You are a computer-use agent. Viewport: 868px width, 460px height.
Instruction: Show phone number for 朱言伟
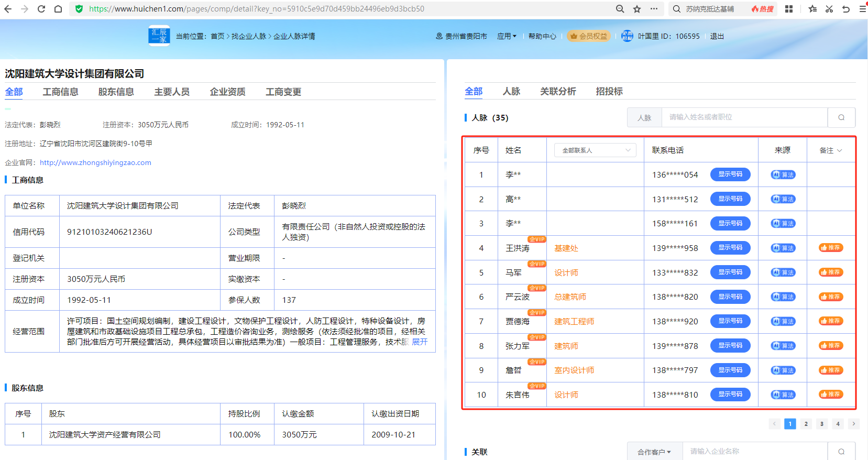730,395
